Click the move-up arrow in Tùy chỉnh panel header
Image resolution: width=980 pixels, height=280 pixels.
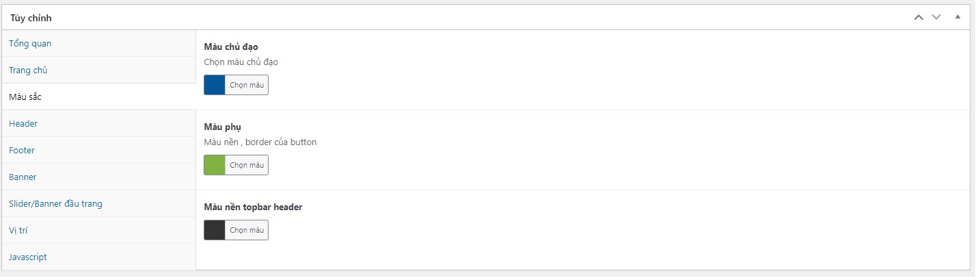918,17
